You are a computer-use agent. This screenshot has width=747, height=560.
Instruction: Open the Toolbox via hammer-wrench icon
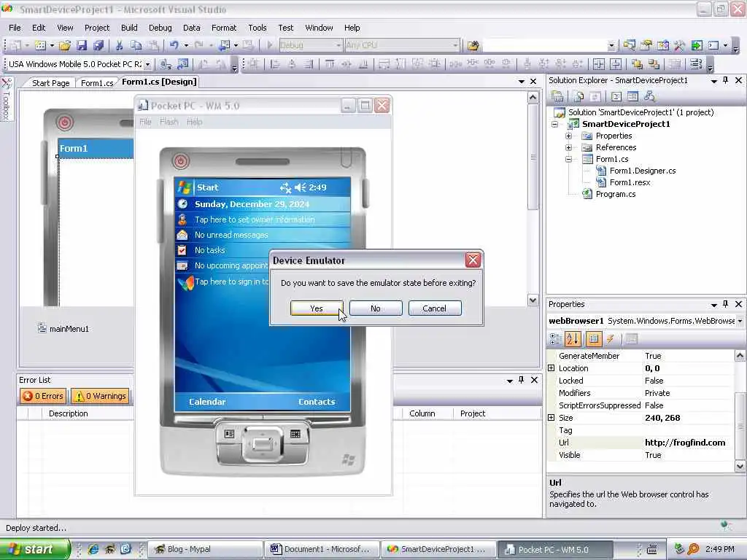tap(680, 45)
